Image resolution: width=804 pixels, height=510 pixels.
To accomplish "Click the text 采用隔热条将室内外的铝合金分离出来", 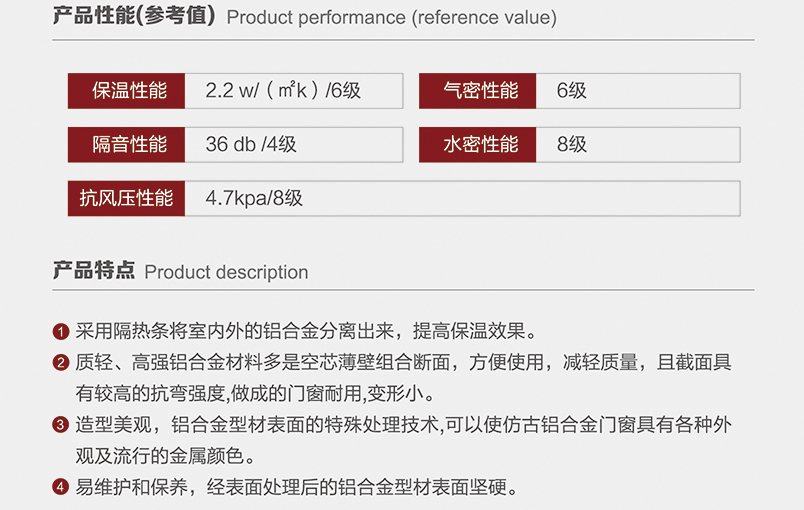I will [x=235, y=331].
